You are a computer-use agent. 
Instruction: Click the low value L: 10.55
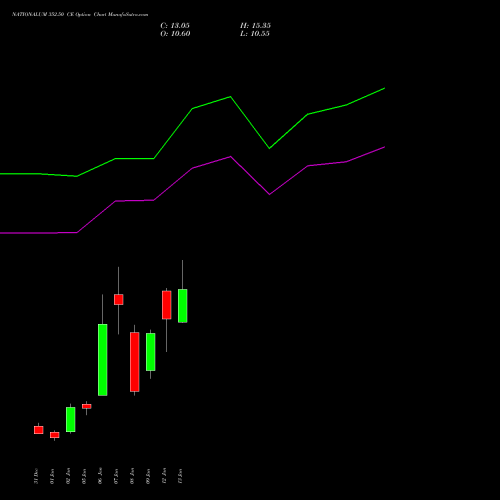pyautogui.click(x=255, y=34)
